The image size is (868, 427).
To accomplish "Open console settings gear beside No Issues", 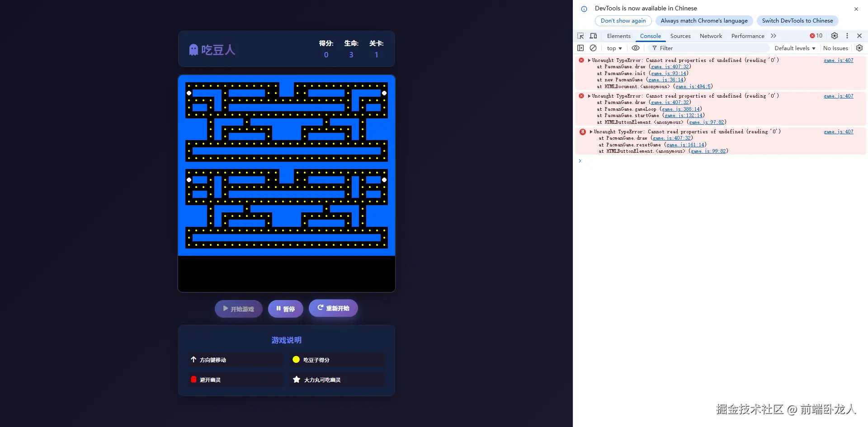I will click(859, 48).
